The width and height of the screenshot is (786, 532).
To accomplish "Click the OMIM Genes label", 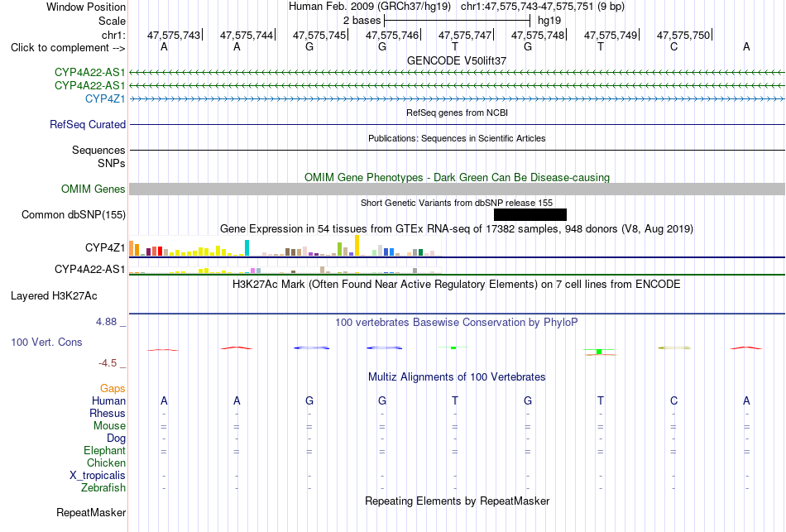I will coord(93,189).
